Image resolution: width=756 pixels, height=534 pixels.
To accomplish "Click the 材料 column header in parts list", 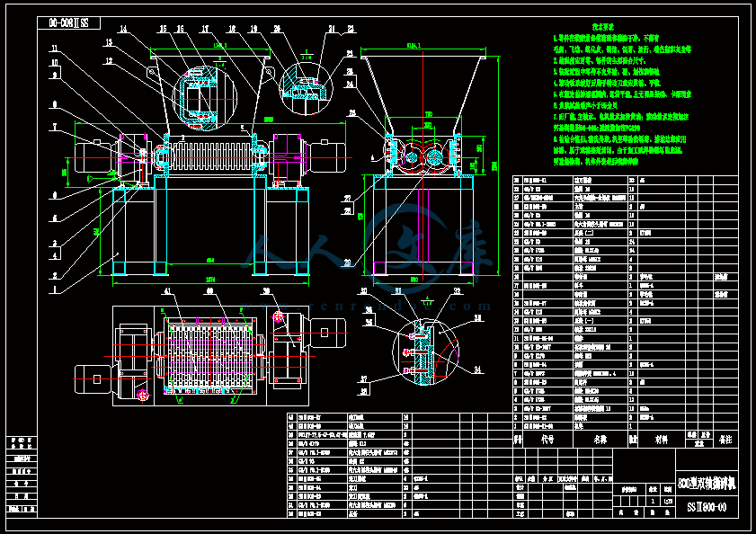I will [661, 439].
